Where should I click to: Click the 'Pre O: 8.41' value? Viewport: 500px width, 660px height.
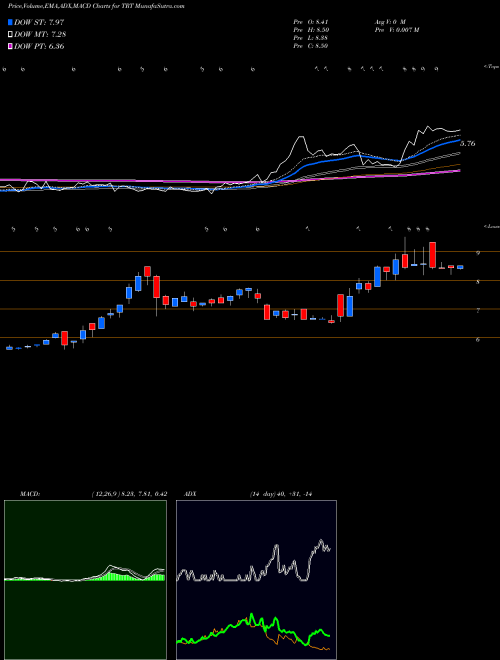click(x=311, y=22)
